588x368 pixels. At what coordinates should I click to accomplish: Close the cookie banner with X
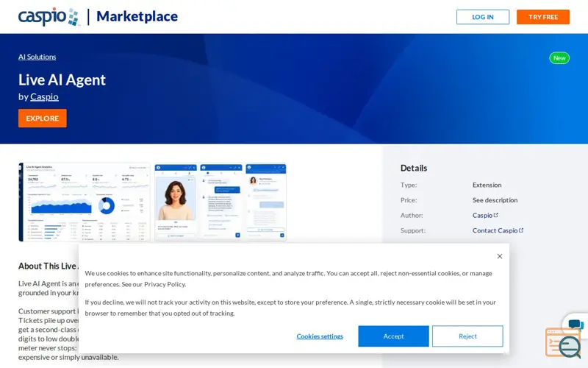[500, 256]
